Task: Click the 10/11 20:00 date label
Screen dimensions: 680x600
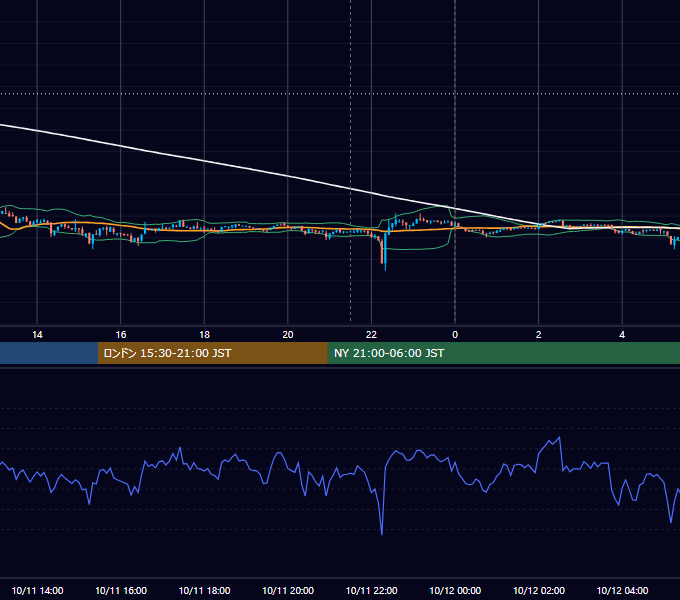Action: [288, 590]
